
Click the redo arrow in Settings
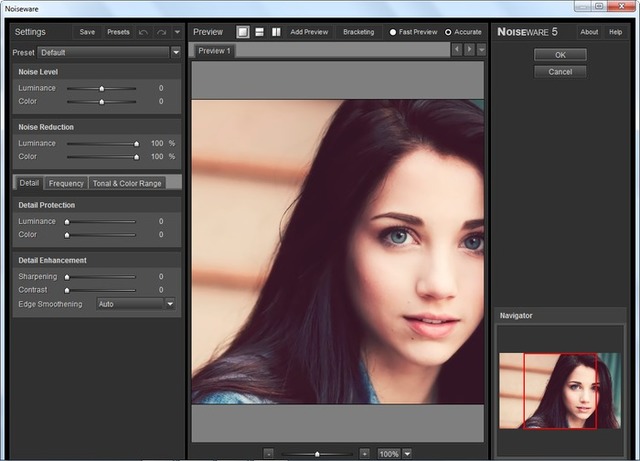[x=162, y=32]
